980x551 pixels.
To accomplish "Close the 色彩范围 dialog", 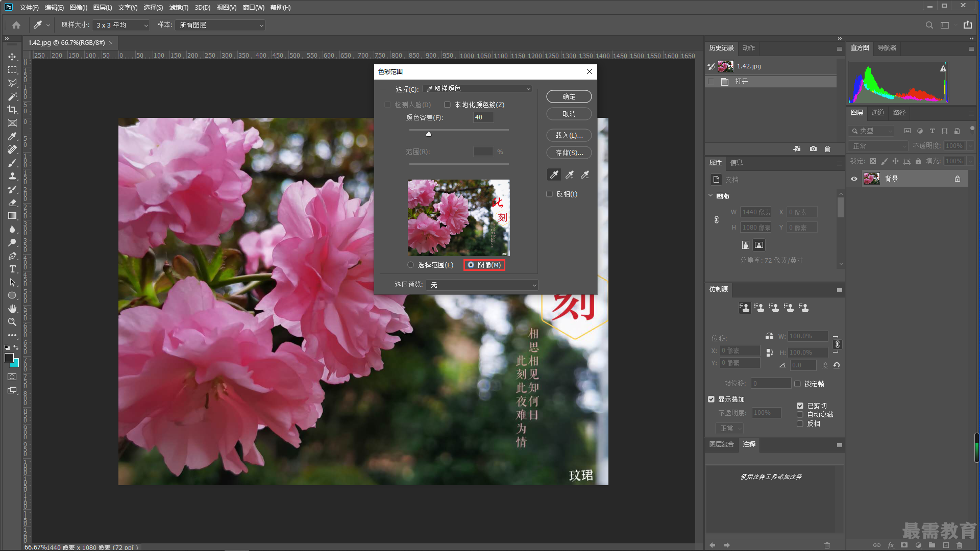I will click(590, 71).
